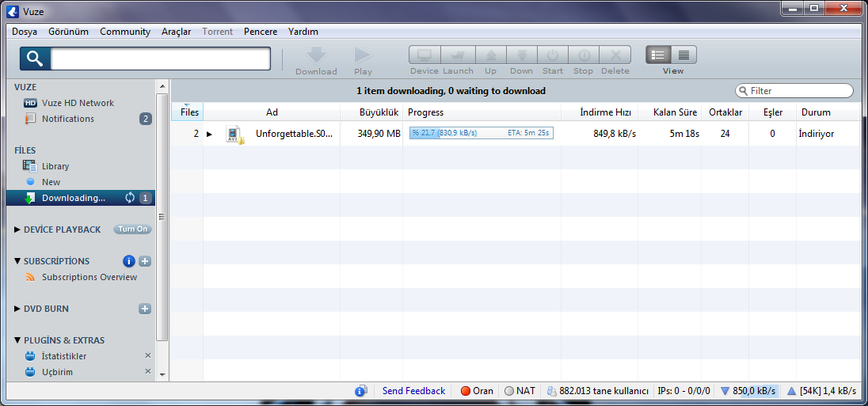Click the Launch toolbar button
This screenshot has width=868, height=406.
coord(457,55)
